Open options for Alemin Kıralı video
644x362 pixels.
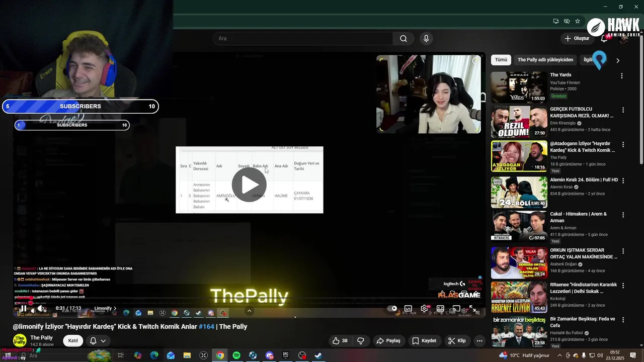pos(623,180)
